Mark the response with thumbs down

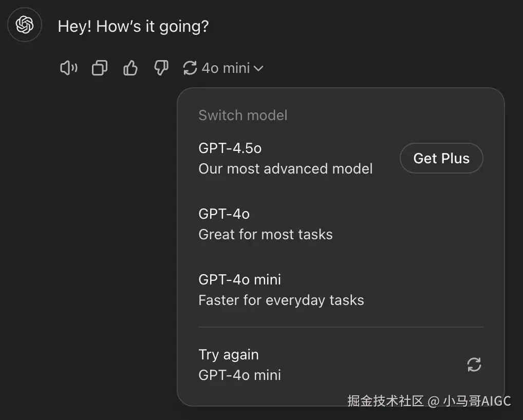pos(161,68)
